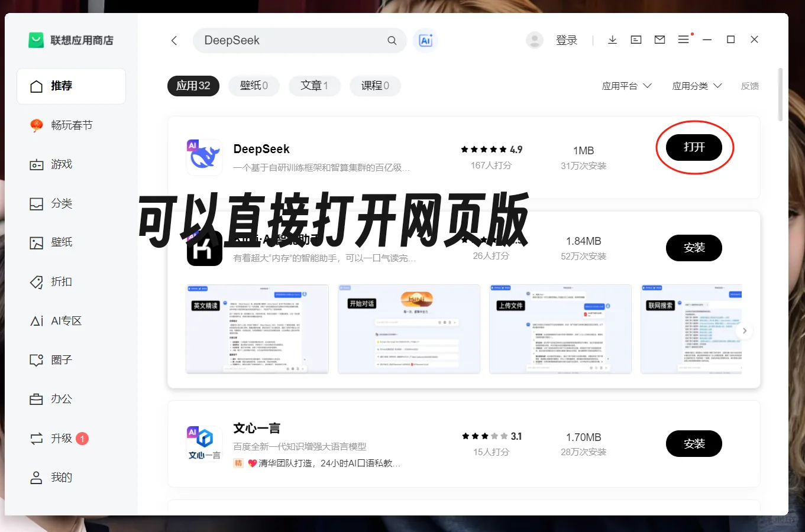Open the messages mail icon at top right
This screenshot has height=532, width=805.
pyautogui.click(x=659, y=40)
